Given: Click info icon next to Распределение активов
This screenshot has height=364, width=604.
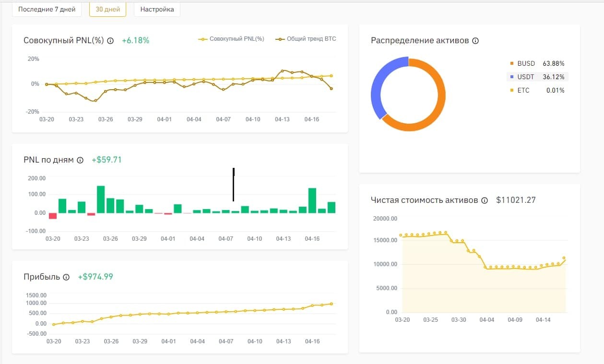Looking at the screenshot, I should (x=475, y=41).
